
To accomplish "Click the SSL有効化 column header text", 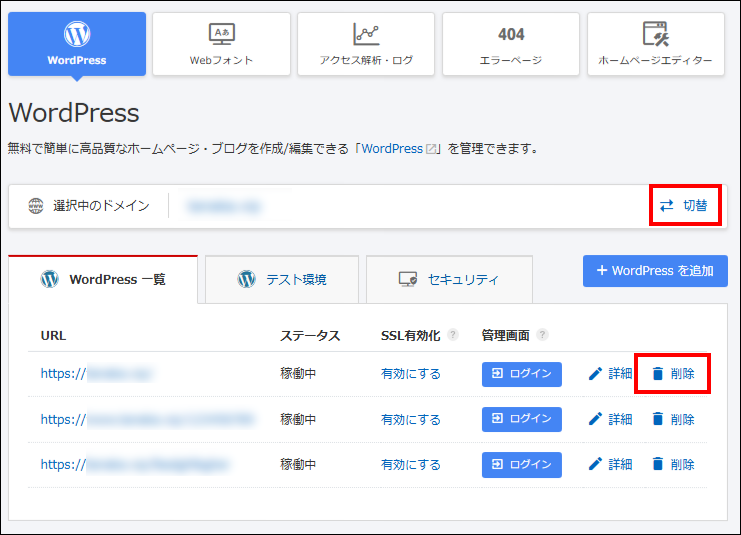I will click(x=410, y=336).
